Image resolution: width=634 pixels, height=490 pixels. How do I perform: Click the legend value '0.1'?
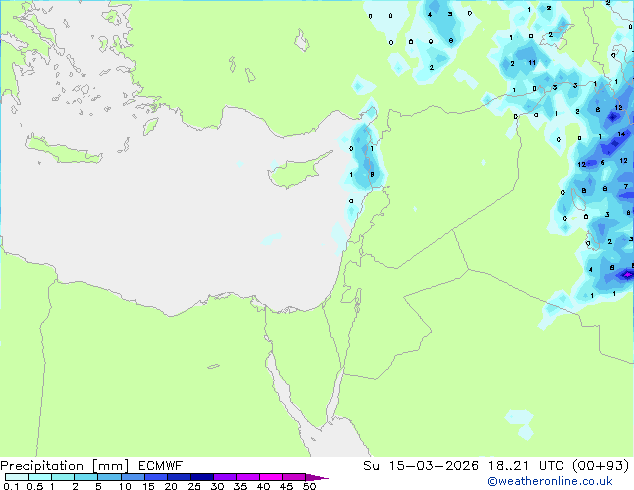click(x=11, y=486)
